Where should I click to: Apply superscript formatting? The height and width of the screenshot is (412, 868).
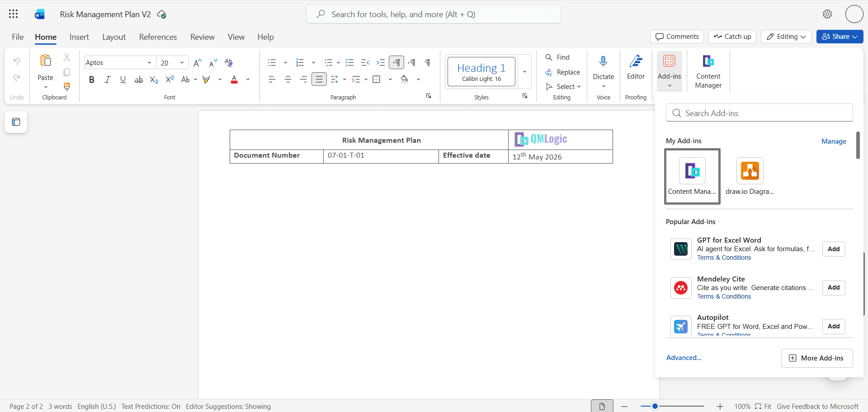point(170,80)
